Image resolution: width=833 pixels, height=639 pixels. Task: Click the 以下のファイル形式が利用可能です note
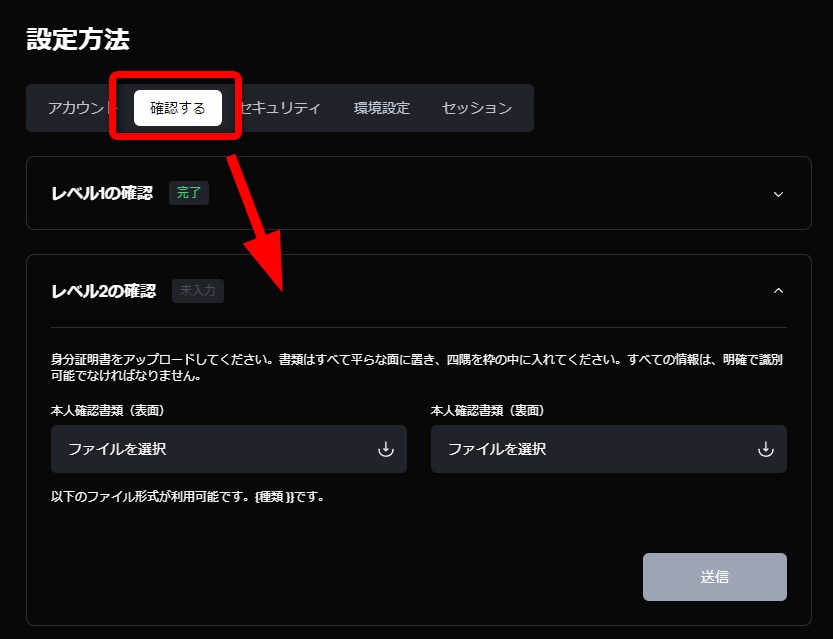188,497
